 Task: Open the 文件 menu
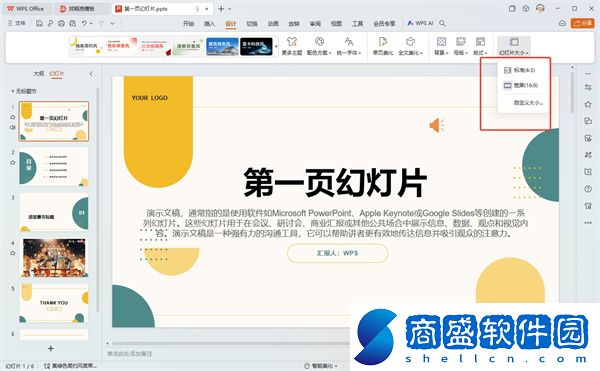tap(17, 23)
